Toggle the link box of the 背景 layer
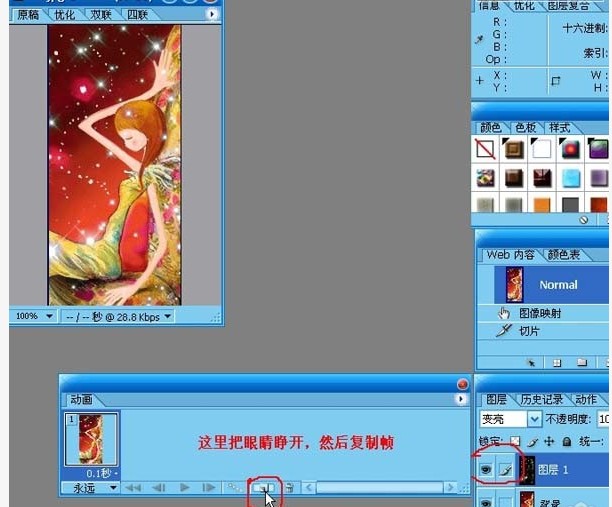The width and height of the screenshot is (612, 507). (506, 501)
